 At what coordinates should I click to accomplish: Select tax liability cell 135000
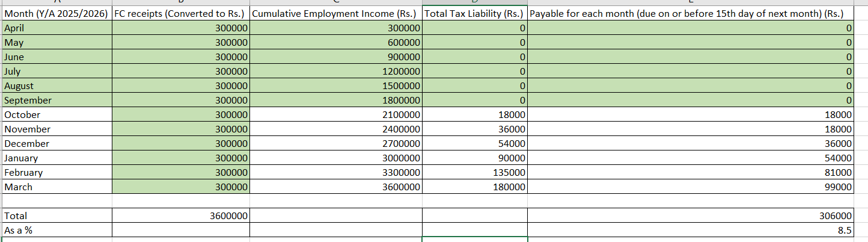[x=475, y=173]
